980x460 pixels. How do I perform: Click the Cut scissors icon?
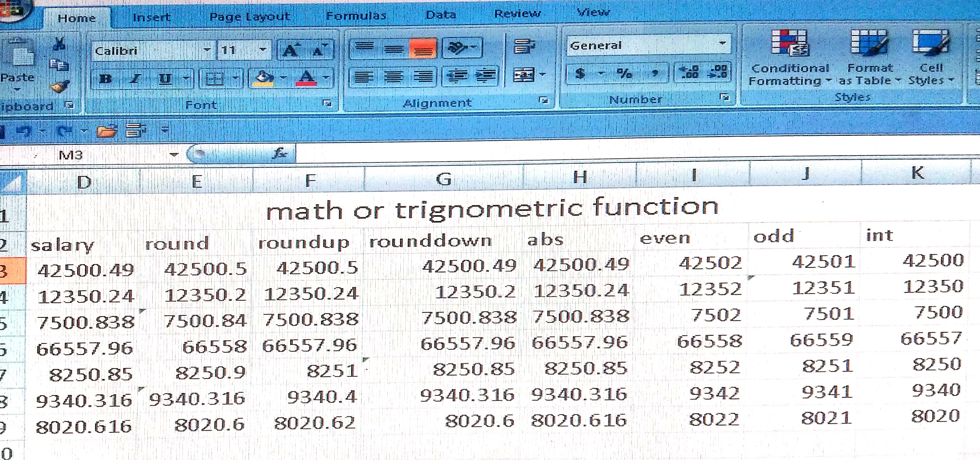(x=59, y=44)
